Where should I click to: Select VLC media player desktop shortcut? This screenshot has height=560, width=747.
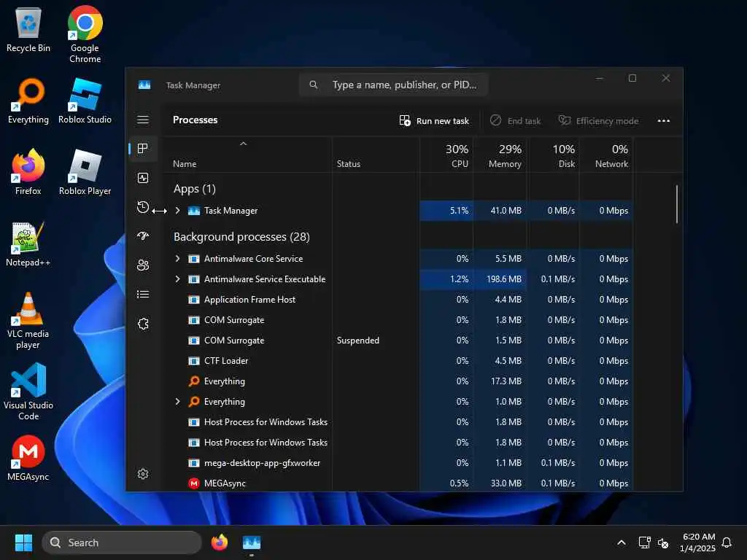point(28,321)
